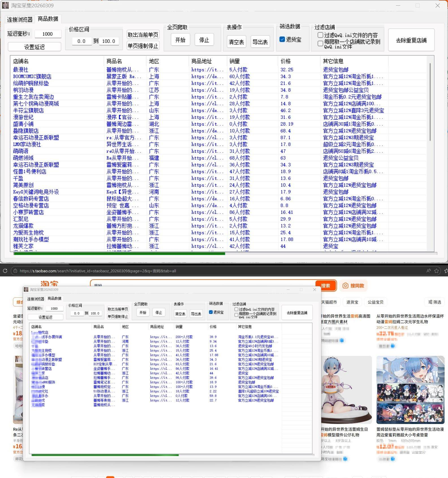The image size is (448, 478).
Task: Click the 其它信息 column header in small window
Action: pyautogui.click(x=259, y=326)
